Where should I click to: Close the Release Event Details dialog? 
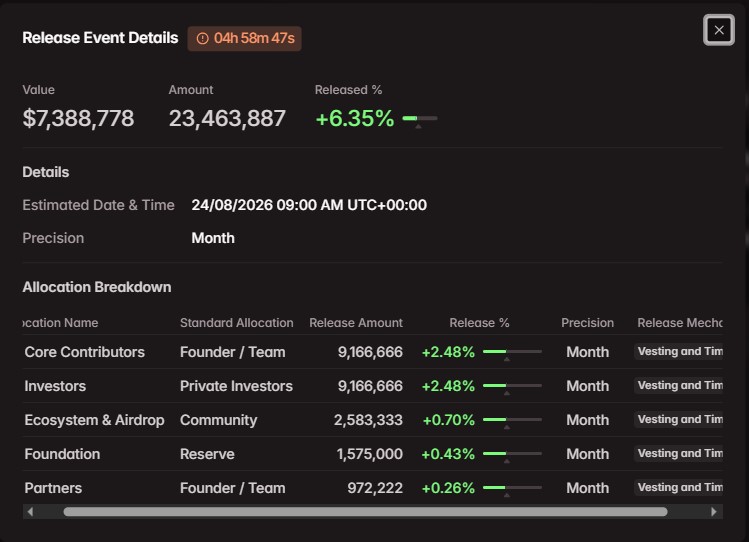[718, 30]
